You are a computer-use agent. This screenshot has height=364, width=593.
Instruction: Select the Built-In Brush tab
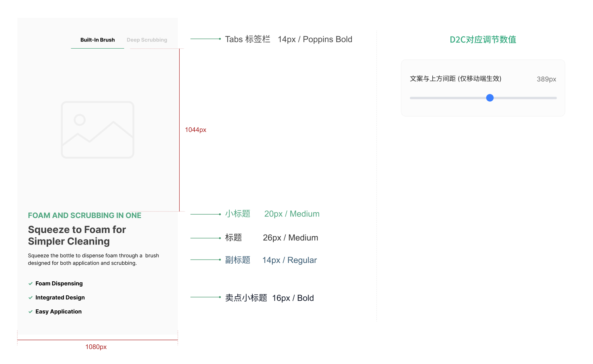pos(98,40)
